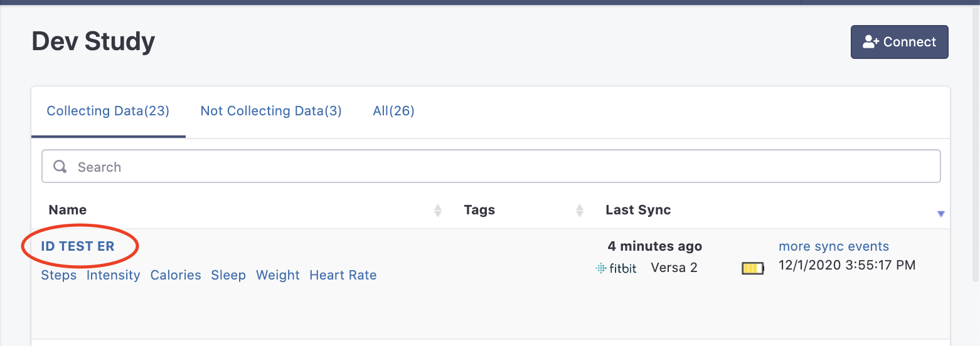Click the Versa 2 device label
The width and height of the screenshot is (980, 346).
674,268
